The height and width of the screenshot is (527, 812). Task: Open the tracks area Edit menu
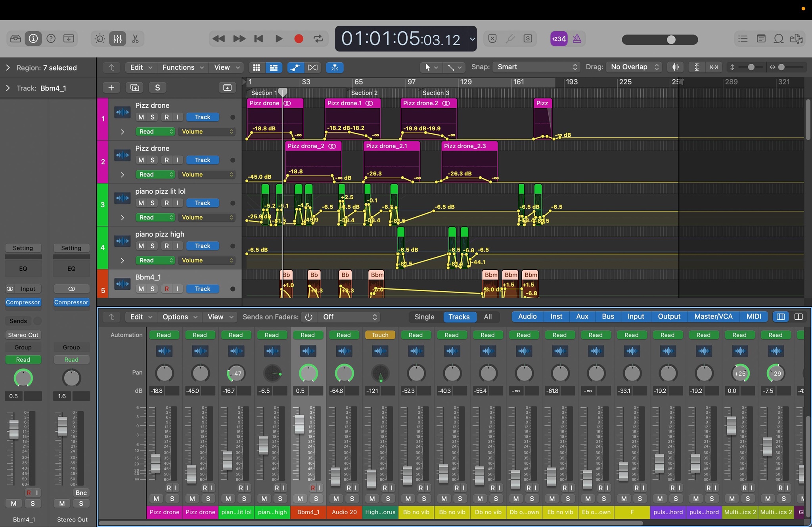point(141,67)
